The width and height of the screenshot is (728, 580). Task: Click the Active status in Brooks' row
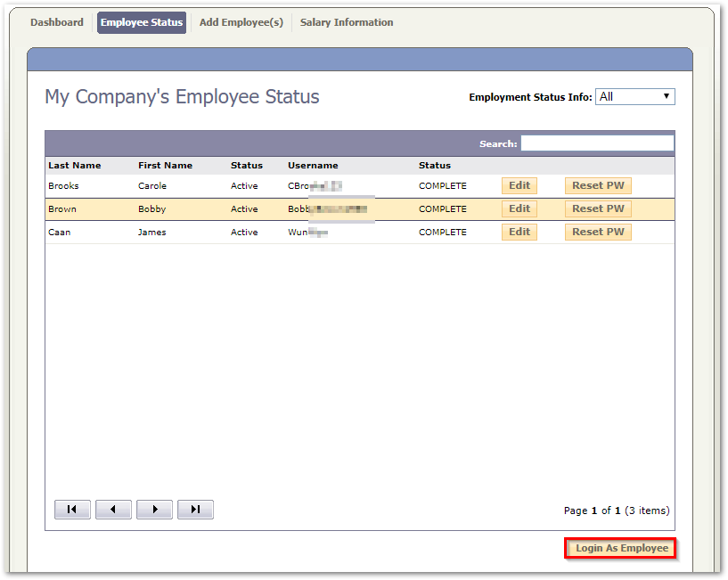(x=244, y=185)
